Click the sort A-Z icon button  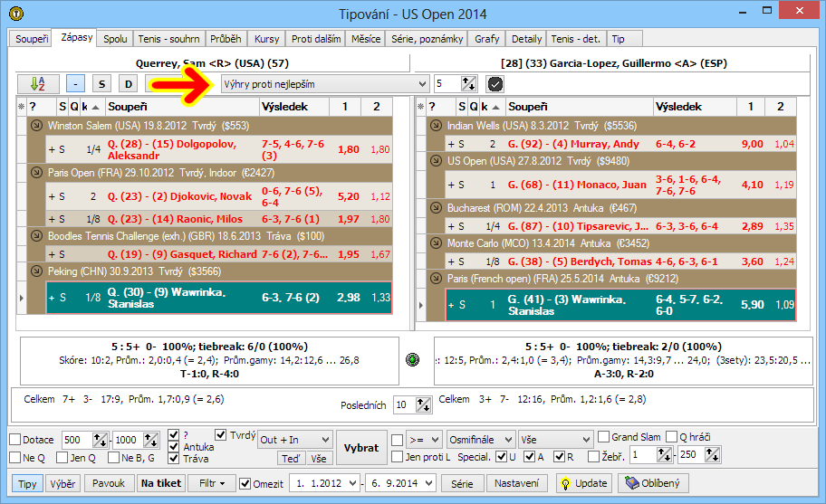pyautogui.click(x=38, y=83)
